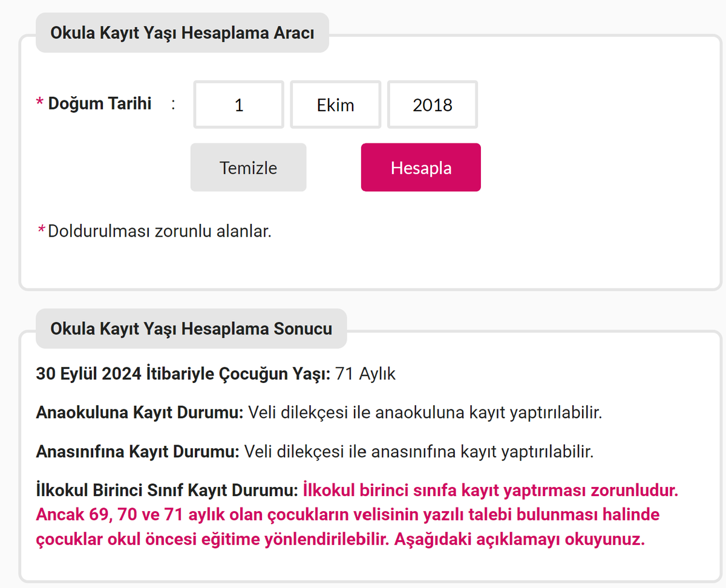Click the red text Aşağıdaki açıklamayı okuyunuz
The width and height of the screenshot is (726, 588).
tap(520, 540)
